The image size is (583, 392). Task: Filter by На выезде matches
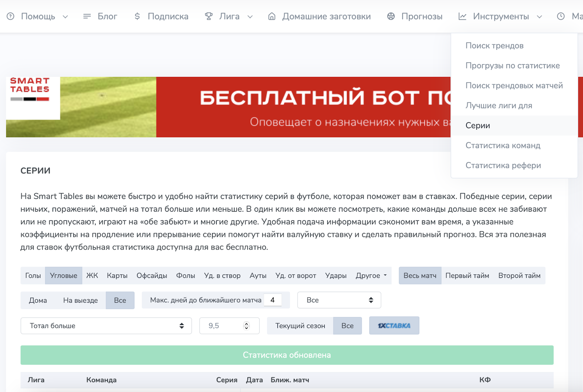point(81,301)
